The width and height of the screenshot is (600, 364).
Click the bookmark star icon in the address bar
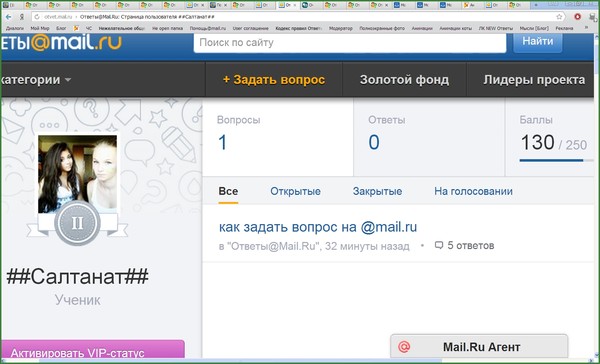(x=559, y=17)
